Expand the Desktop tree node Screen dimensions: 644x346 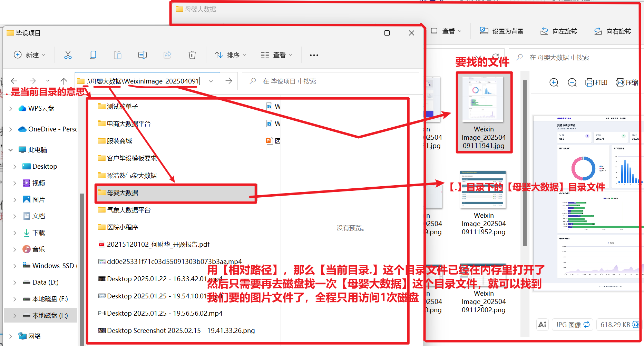coord(15,167)
